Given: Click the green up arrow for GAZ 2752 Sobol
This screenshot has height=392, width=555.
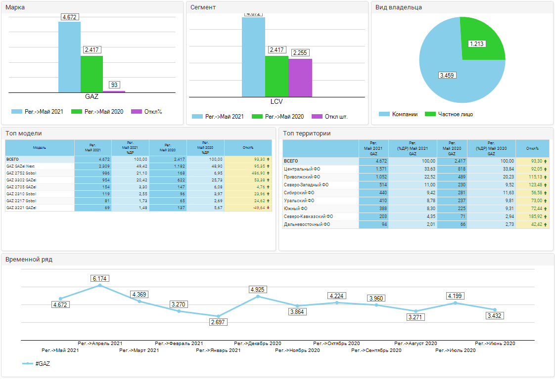Looking at the screenshot, I should pyautogui.click(x=268, y=173).
